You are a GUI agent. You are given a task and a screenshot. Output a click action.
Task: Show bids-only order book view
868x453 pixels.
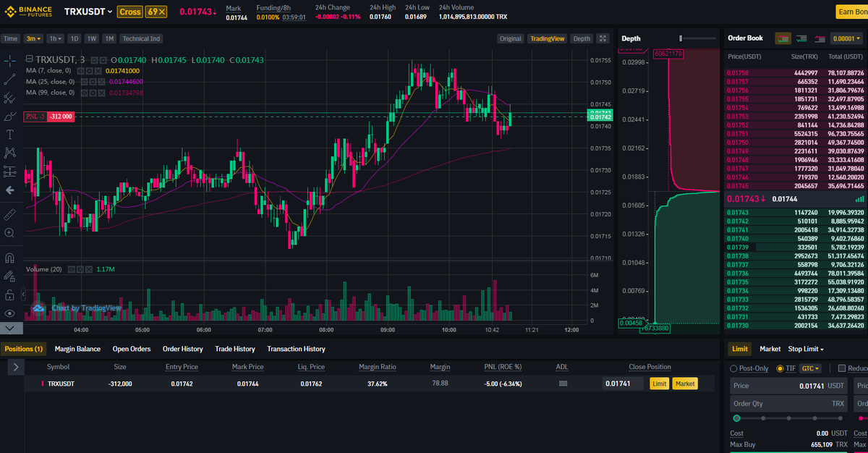point(801,38)
